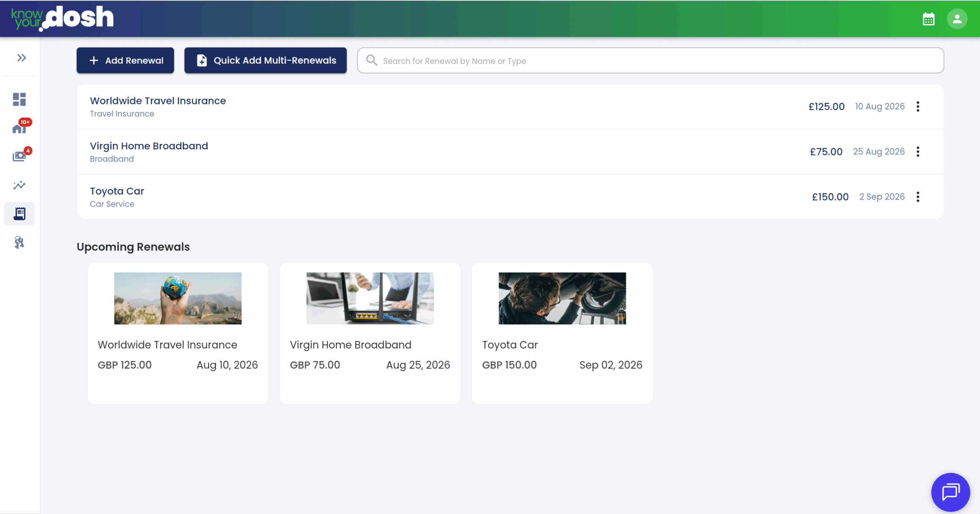Open the keys icon in the sidebar

19,242
